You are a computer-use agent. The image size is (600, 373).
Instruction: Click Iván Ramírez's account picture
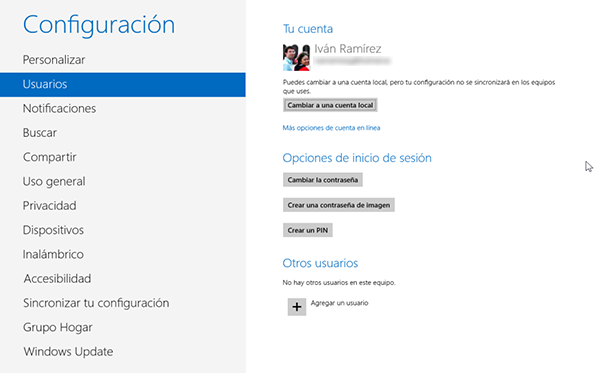(297, 57)
